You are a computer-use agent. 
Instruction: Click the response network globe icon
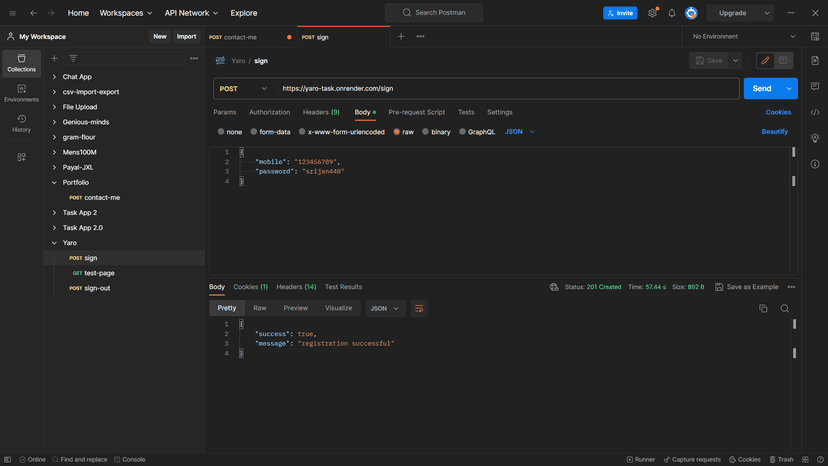pyautogui.click(x=554, y=287)
